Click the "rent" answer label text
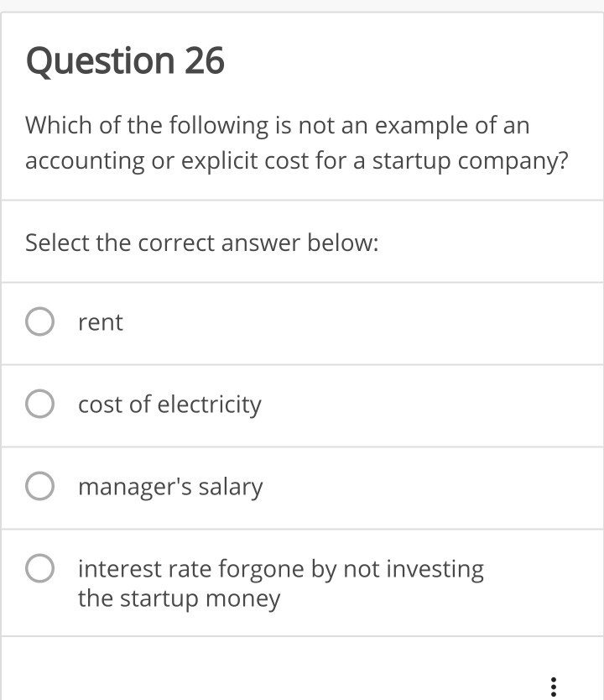 100,322
